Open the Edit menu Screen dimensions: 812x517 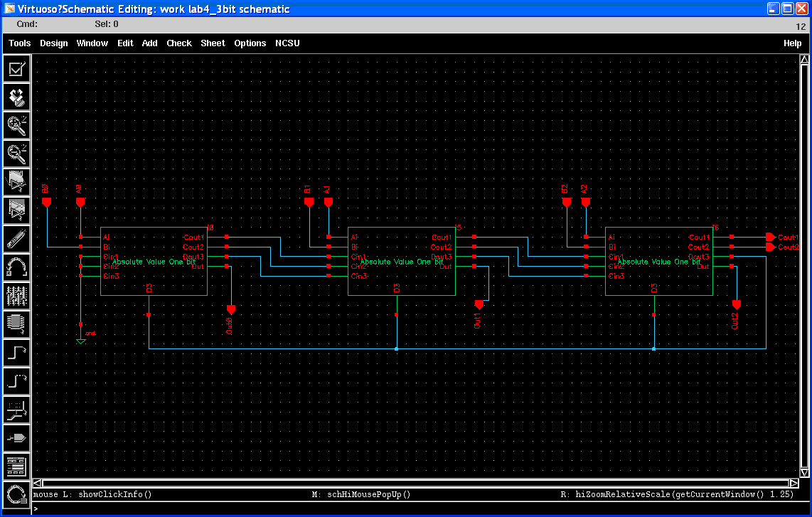pyautogui.click(x=125, y=43)
